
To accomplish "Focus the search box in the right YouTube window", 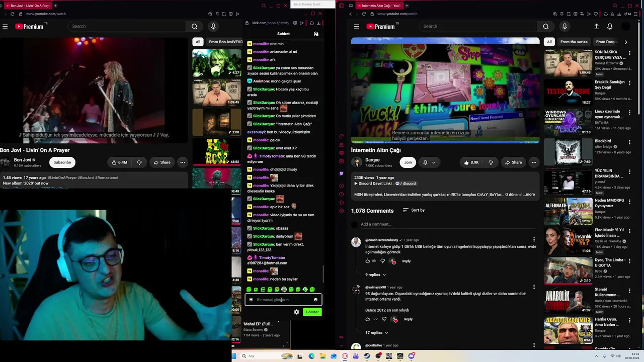I will [x=479, y=26].
